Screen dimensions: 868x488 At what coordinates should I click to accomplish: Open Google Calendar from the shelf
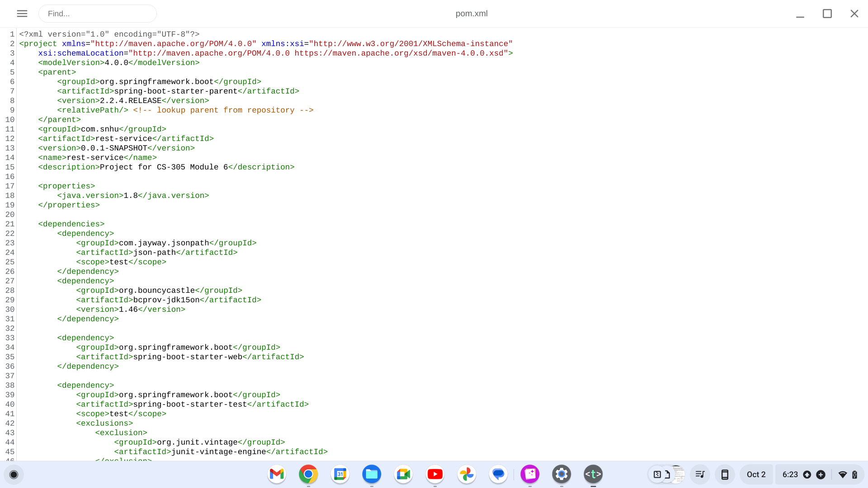(x=340, y=474)
